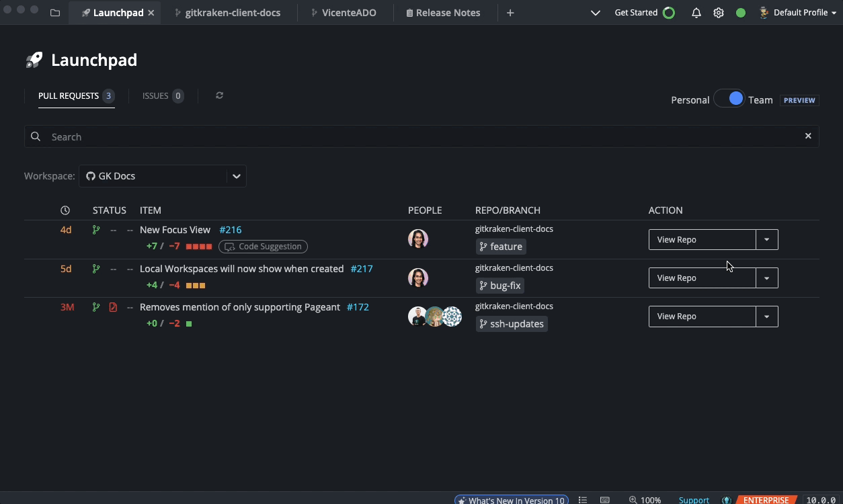The width and height of the screenshot is (843, 504).
Task: Click the third avatar on PR #172
Action: (x=452, y=316)
